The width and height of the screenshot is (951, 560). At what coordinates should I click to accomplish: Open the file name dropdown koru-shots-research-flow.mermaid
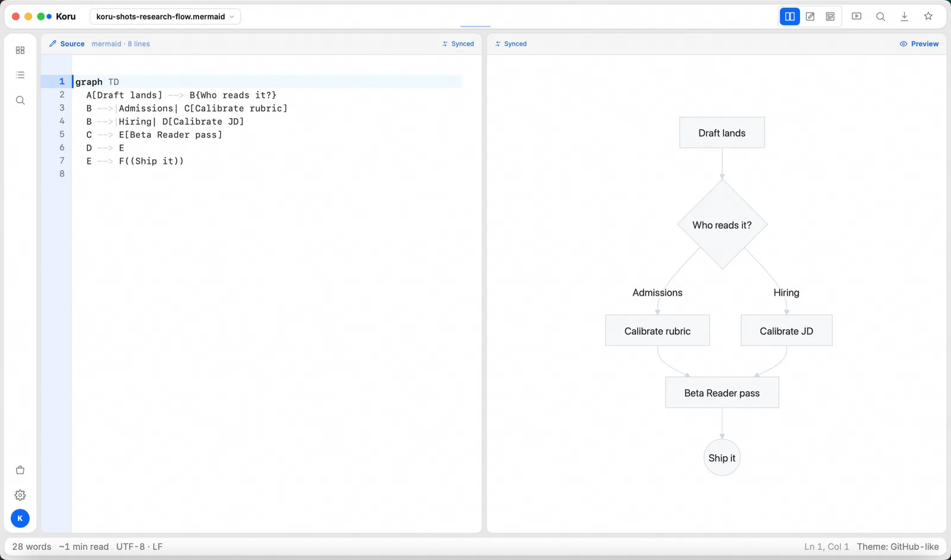(x=165, y=17)
